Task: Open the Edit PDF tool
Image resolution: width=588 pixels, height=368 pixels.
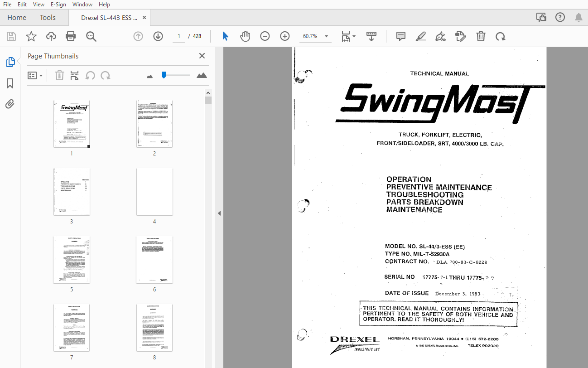Action: (460, 36)
